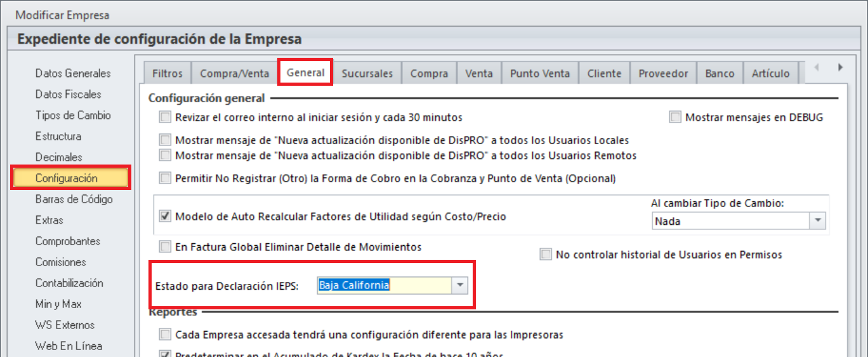Open Tipos de Cambio section

pyautogui.click(x=73, y=116)
